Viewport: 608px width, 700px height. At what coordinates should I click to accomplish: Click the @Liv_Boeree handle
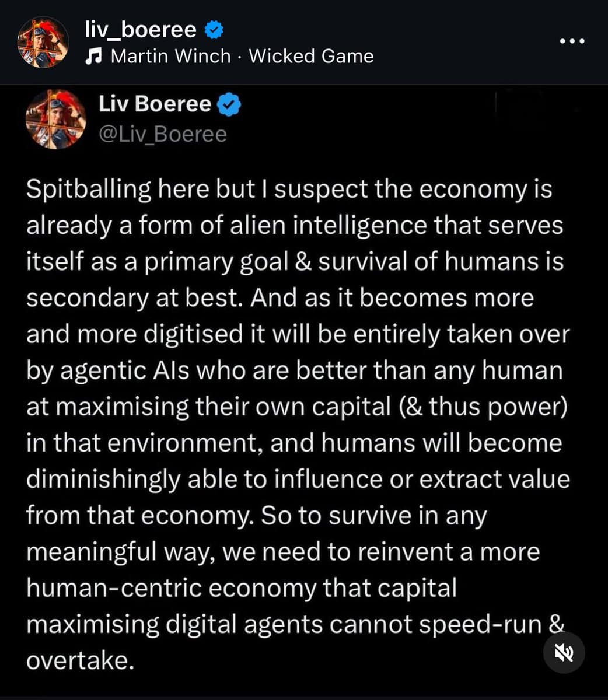(x=163, y=134)
